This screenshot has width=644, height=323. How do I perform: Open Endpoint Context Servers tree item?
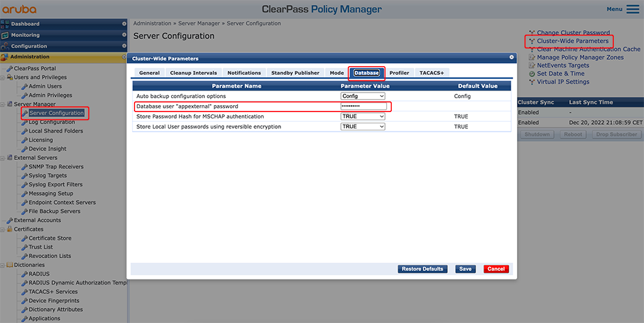pyautogui.click(x=62, y=203)
